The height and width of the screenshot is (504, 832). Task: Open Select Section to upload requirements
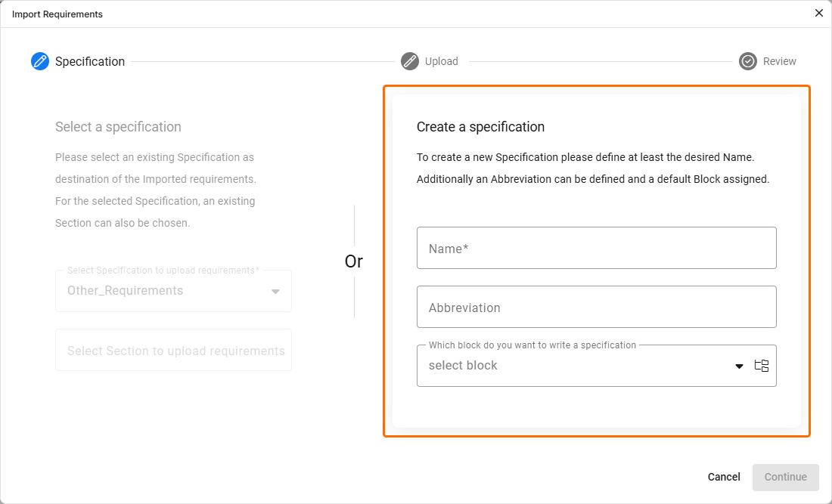173,351
